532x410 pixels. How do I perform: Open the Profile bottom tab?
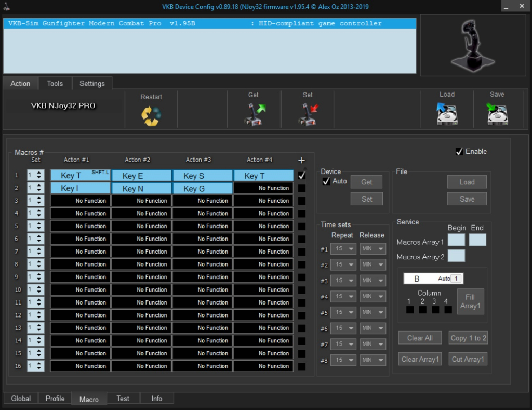click(x=55, y=399)
